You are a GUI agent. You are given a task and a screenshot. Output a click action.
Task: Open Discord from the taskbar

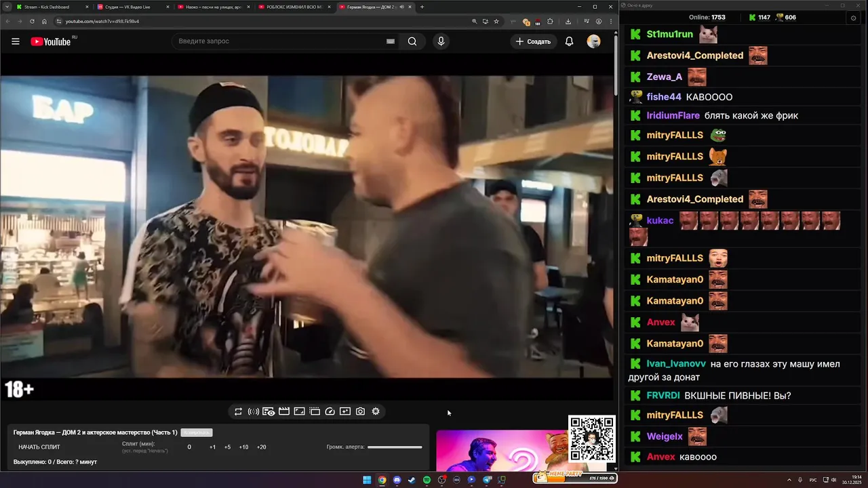click(x=397, y=480)
